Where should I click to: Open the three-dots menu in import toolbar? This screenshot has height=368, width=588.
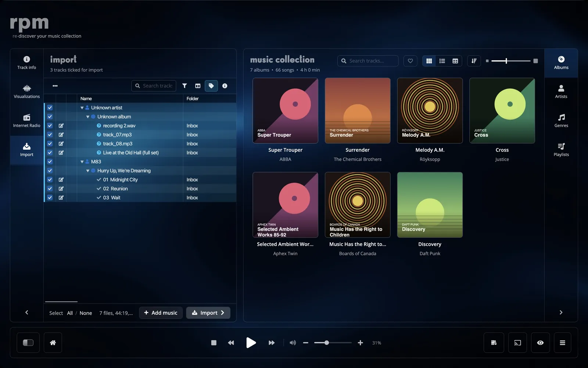pos(55,86)
